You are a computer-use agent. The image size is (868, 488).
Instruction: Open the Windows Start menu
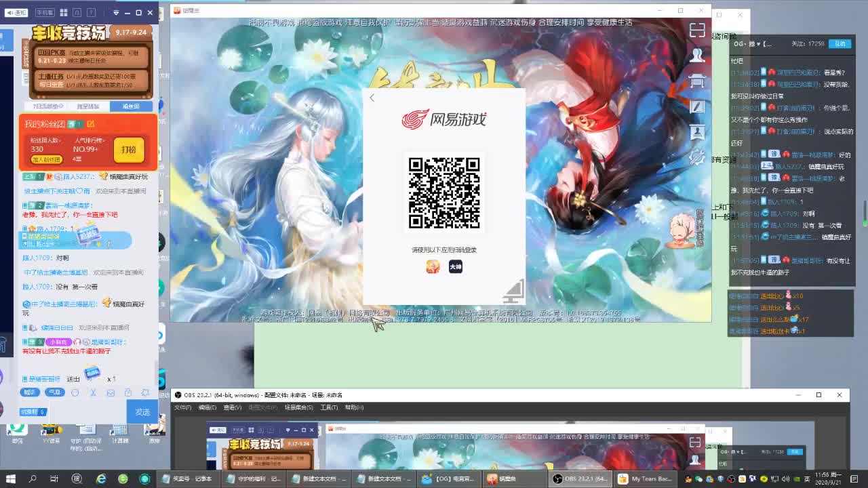point(11,479)
